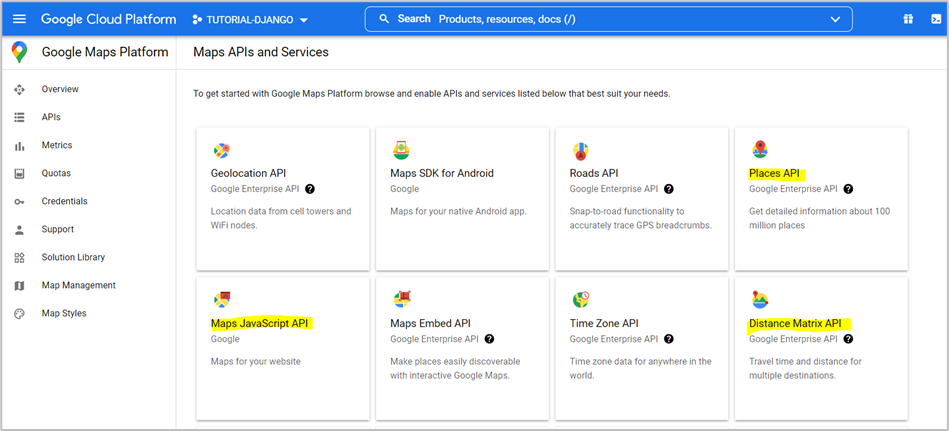This screenshot has height=431, width=949.
Task: Click 'Location data from cell towers' description
Action: pos(281,218)
